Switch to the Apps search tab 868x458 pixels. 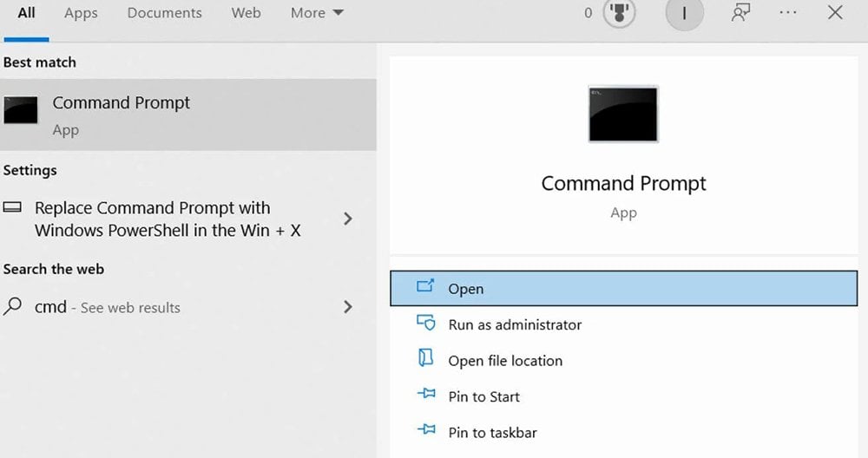tap(81, 13)
